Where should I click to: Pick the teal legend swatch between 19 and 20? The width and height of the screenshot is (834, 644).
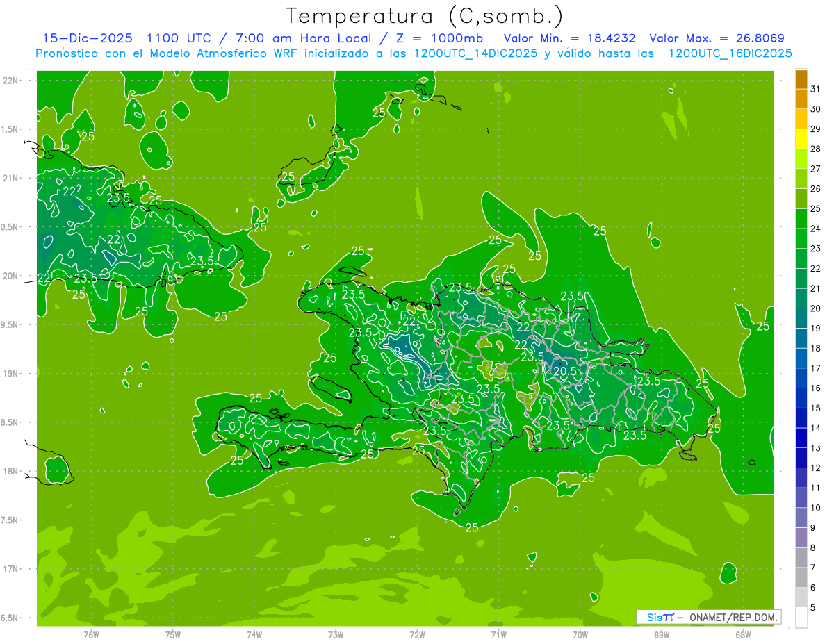[801, 319]
